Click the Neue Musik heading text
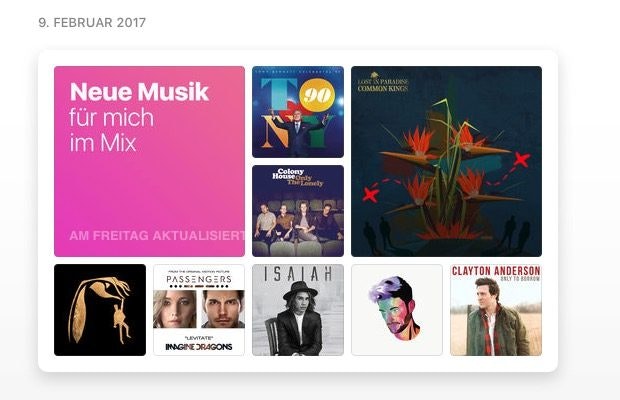The height and width of the screenshot is (400, 620). tap(139, 92)
